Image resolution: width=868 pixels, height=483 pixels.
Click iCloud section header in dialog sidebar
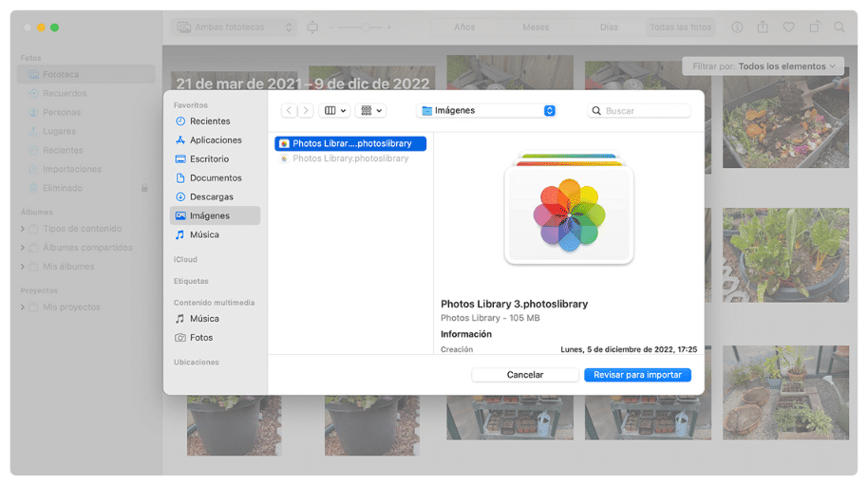[x=185, y=259]
